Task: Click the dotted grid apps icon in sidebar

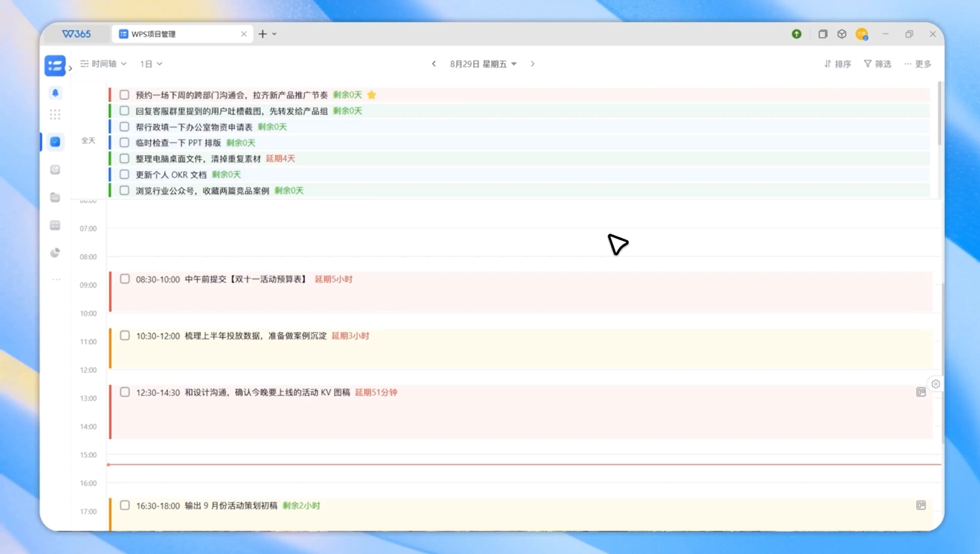Action: point(55,114)
